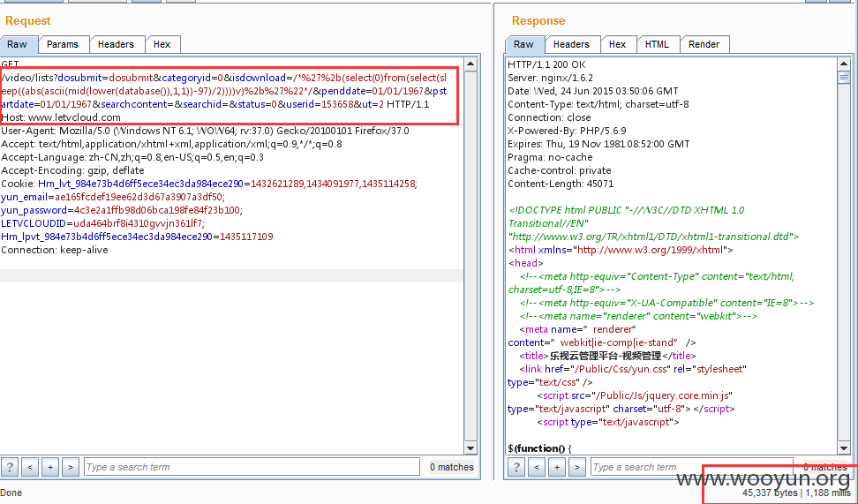Open the Response Render tab
Image resolution: width=858 pixels, height=504 pixels.
[704, 44]
